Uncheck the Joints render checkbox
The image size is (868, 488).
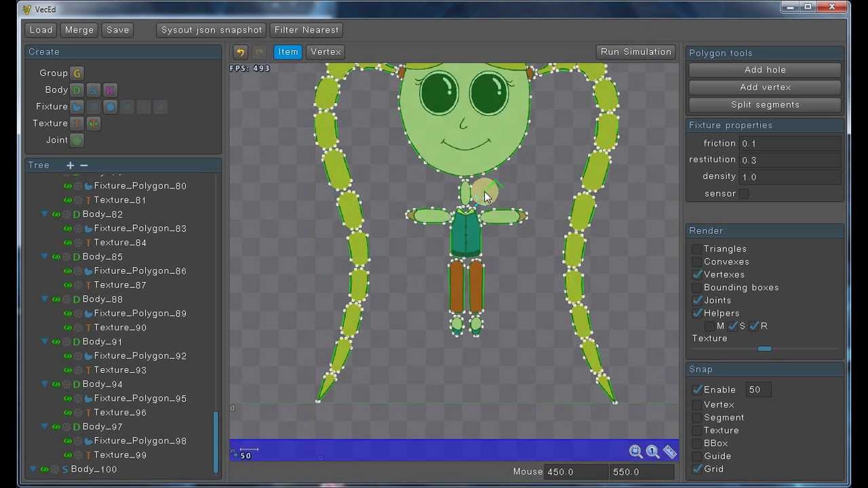click(697, 300)
